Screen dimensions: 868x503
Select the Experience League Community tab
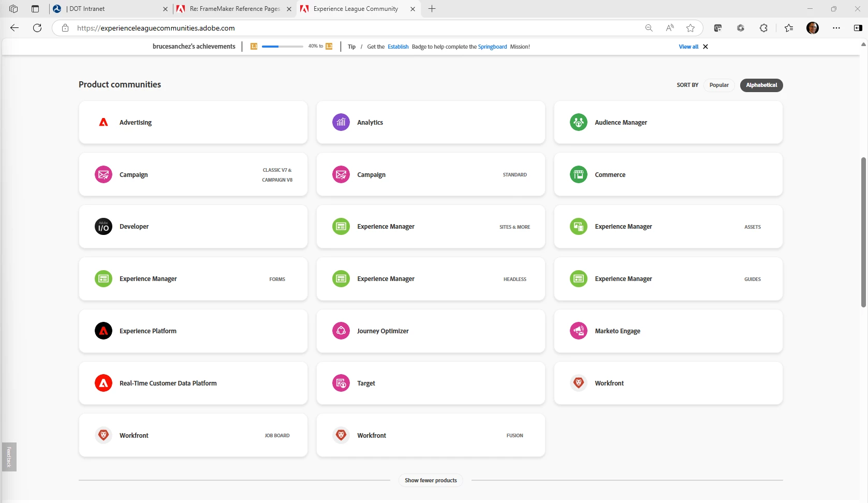pyautogui.click(x=357, y=9)
